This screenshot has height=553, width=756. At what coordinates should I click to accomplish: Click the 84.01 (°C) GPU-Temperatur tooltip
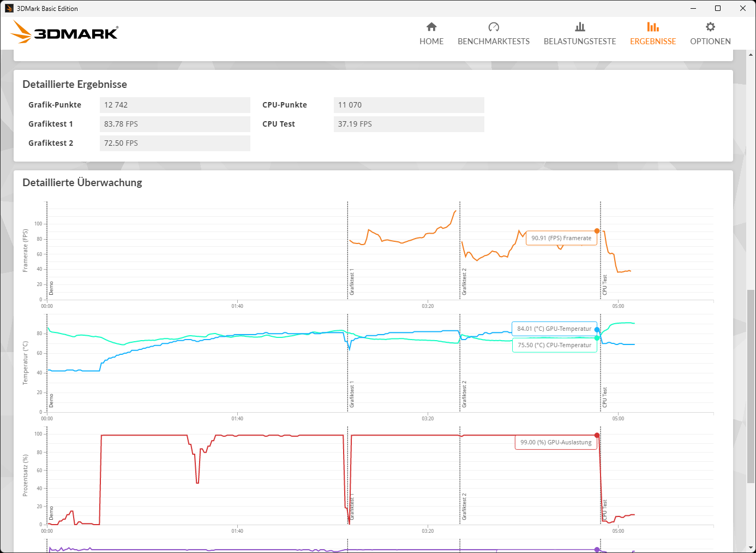554,329
